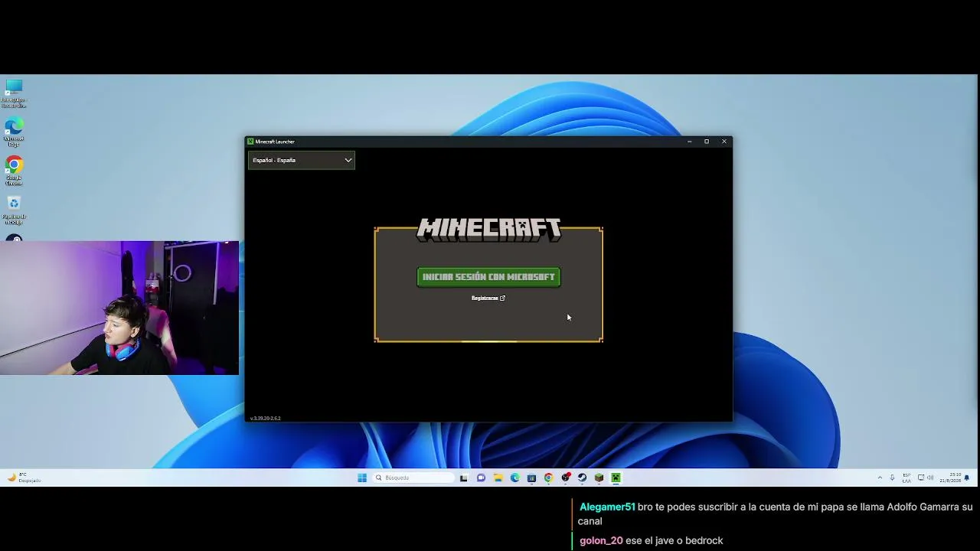Screen dimensions: 980x551
Task: Open the Google Chrome desktop shortcut
Action: [14, 171]
